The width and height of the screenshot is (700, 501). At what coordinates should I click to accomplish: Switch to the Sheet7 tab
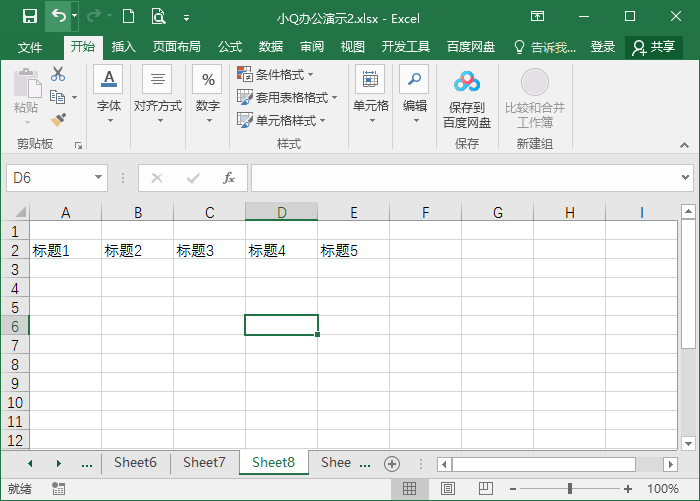click(x=204, y=463)
